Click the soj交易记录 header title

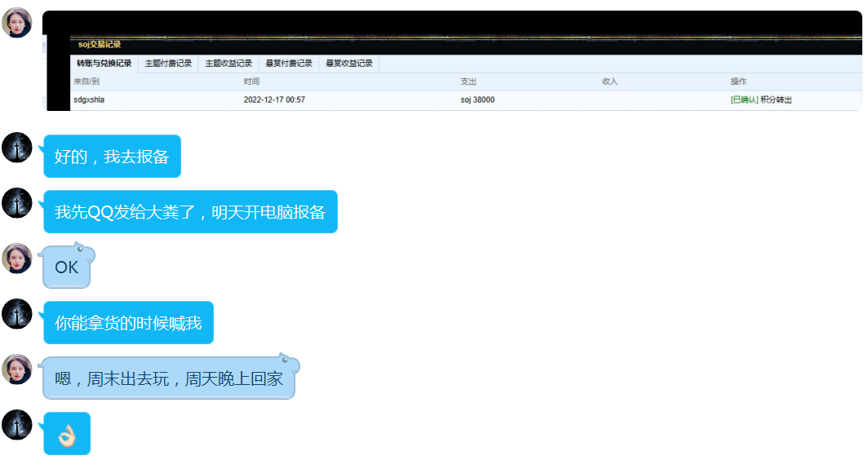click(x=100, y=45)
